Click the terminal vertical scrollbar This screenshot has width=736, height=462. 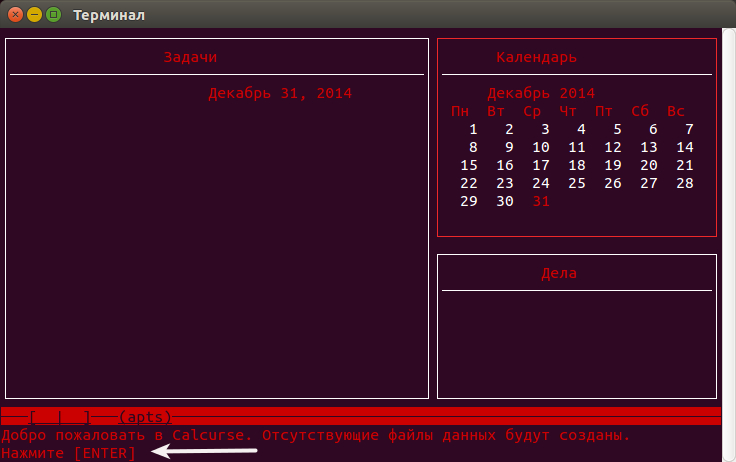pos(728,245)
